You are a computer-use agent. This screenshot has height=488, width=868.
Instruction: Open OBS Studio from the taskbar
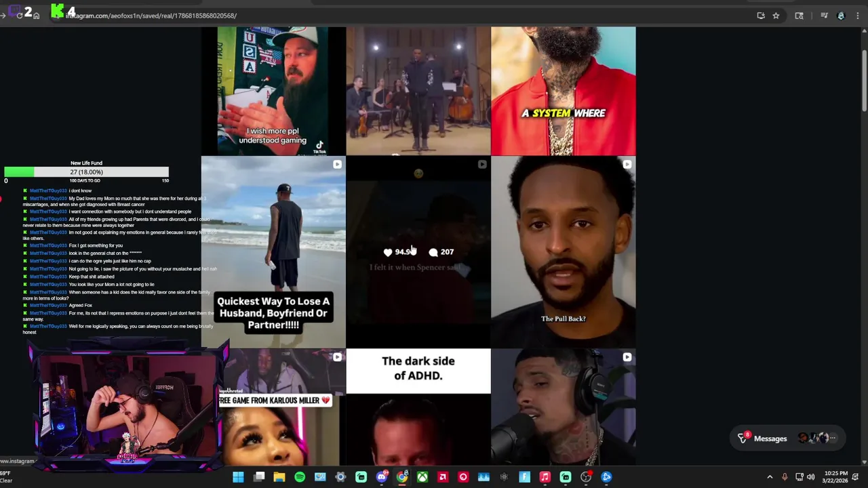[x=586, y=477]
